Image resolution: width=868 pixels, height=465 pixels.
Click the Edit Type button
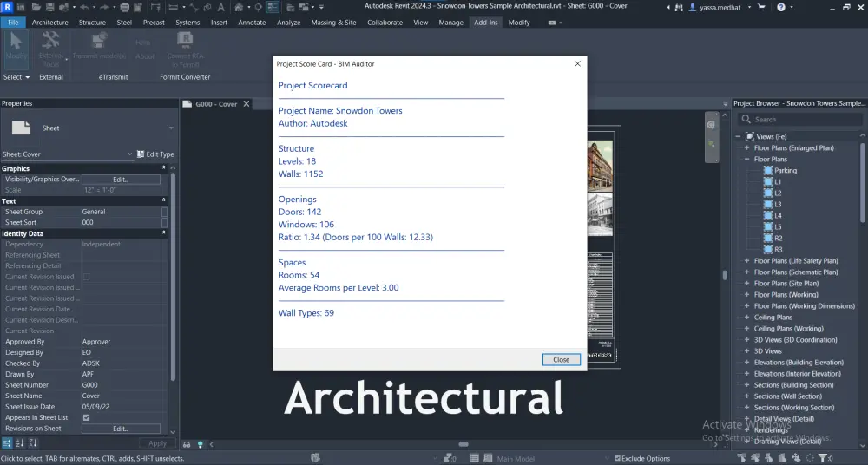155,154
